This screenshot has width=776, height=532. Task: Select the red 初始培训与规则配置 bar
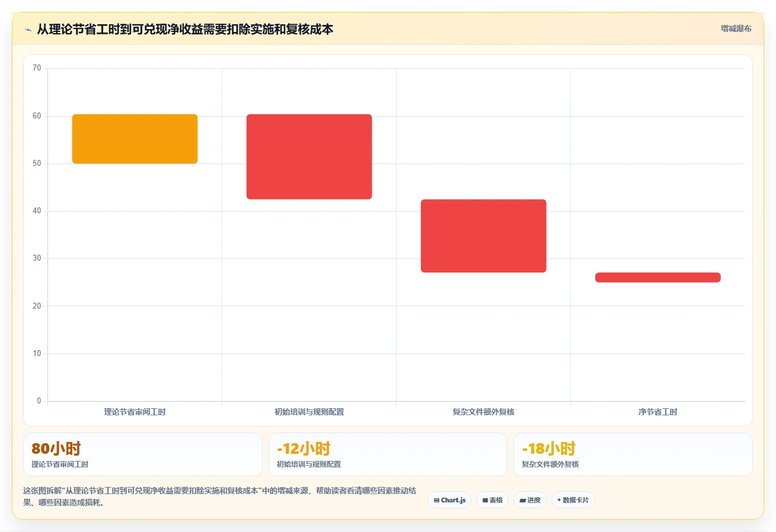point(309,156)
